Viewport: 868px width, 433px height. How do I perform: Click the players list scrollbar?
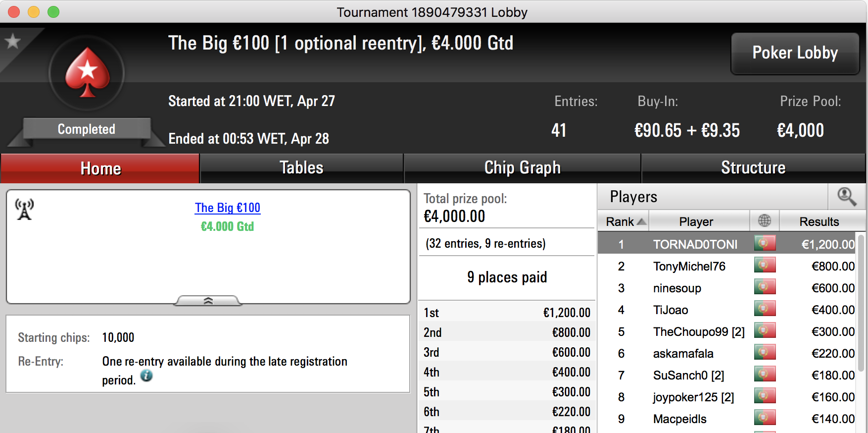pos(861,303)
